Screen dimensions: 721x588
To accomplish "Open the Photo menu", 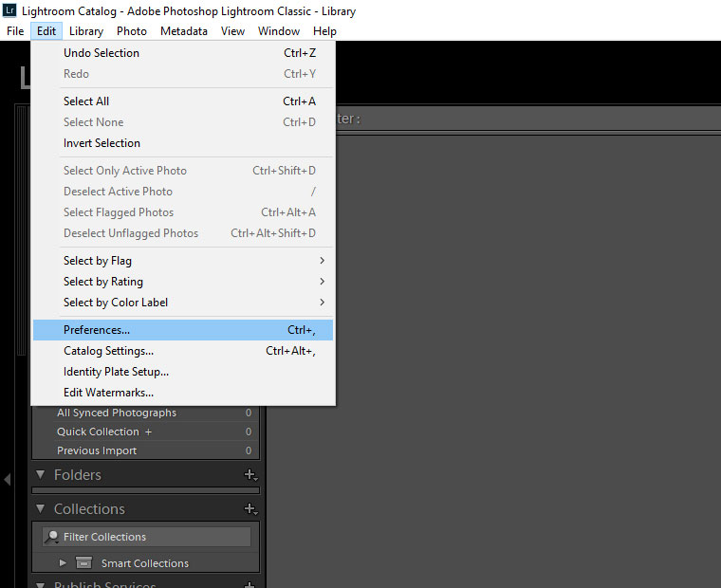I will click(x=132, y=31).
